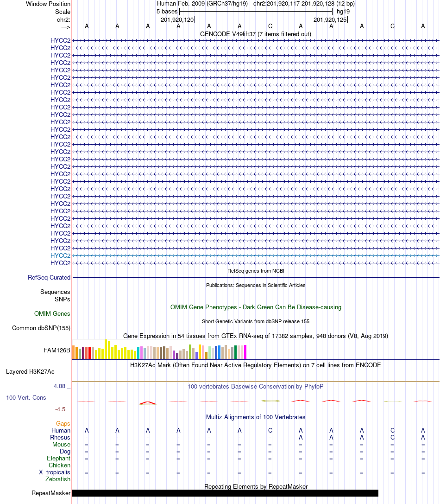
Task: Click the 201,920,125 coordinate marker
Action: click(330, 19)
